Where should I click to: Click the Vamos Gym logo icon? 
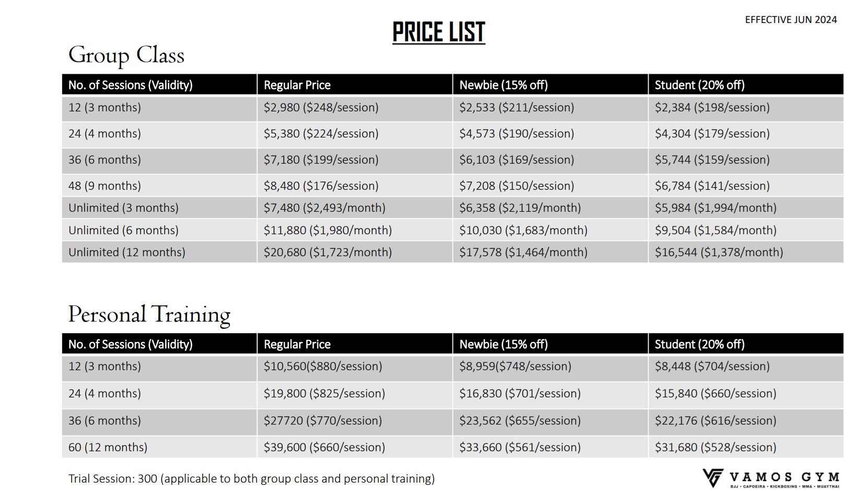click(x=713, y=477)
